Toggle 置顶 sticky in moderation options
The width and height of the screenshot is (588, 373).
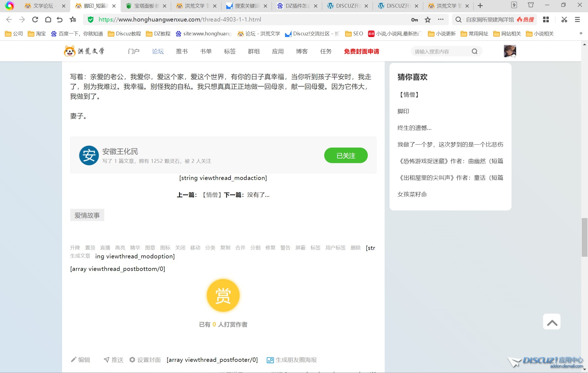click(90, 247)
